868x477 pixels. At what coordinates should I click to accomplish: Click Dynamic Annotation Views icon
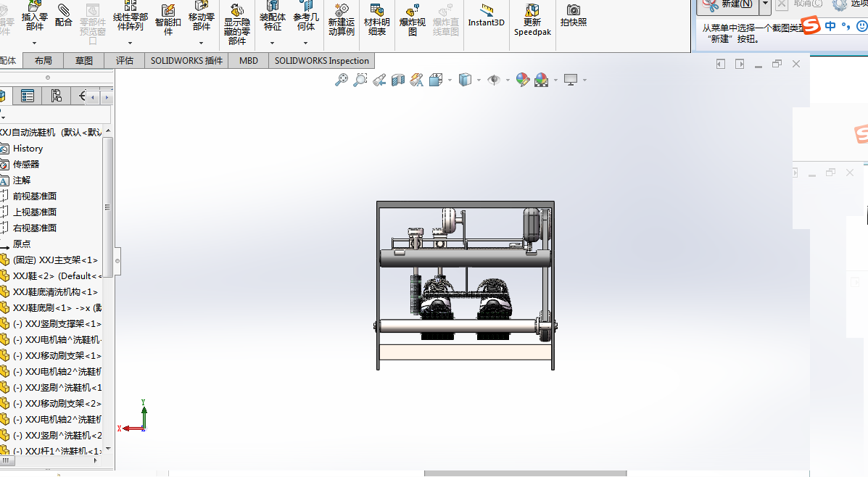(x=417, y=80)
